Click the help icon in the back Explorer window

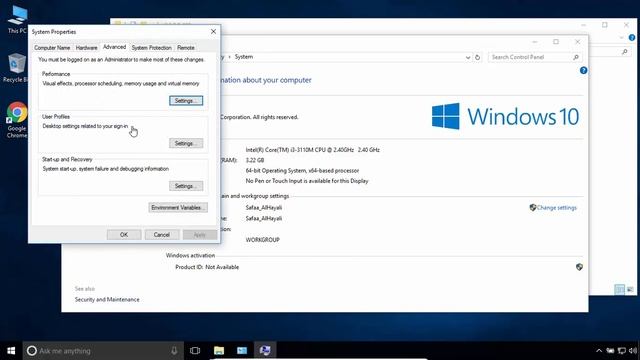(632, 38)
